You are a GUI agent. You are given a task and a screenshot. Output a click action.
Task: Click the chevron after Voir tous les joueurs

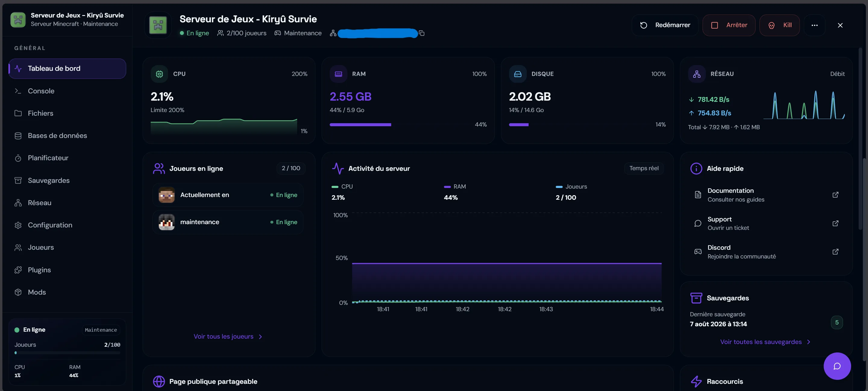coord(260,337)
